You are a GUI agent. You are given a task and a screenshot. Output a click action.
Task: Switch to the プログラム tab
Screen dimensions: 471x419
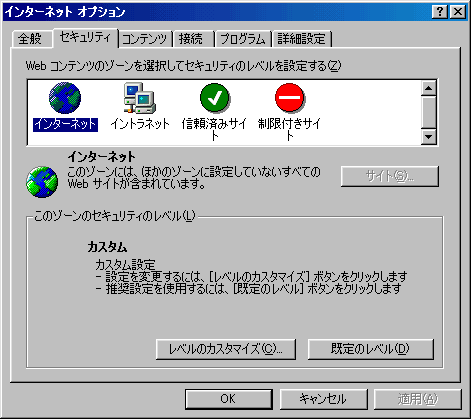click(x=242, y=39)
